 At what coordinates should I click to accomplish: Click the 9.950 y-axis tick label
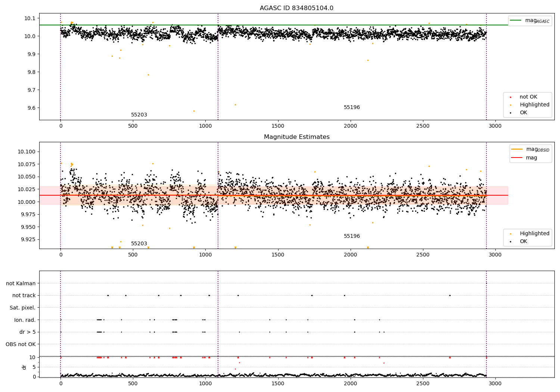coord(28,227)
